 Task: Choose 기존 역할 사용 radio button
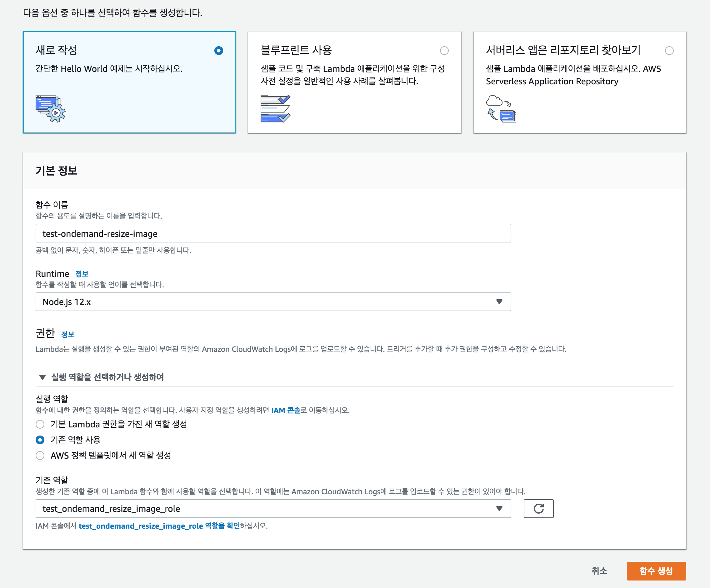pos(40,440)
